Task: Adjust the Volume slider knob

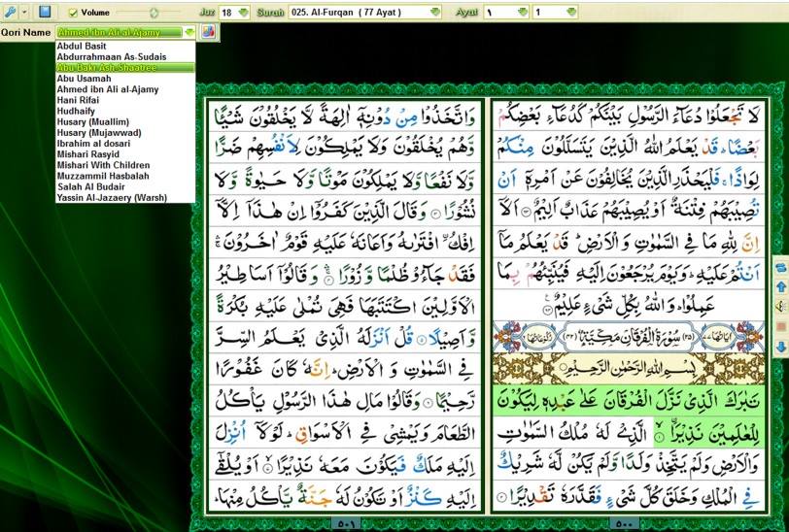Action: [x=154, y=13]
